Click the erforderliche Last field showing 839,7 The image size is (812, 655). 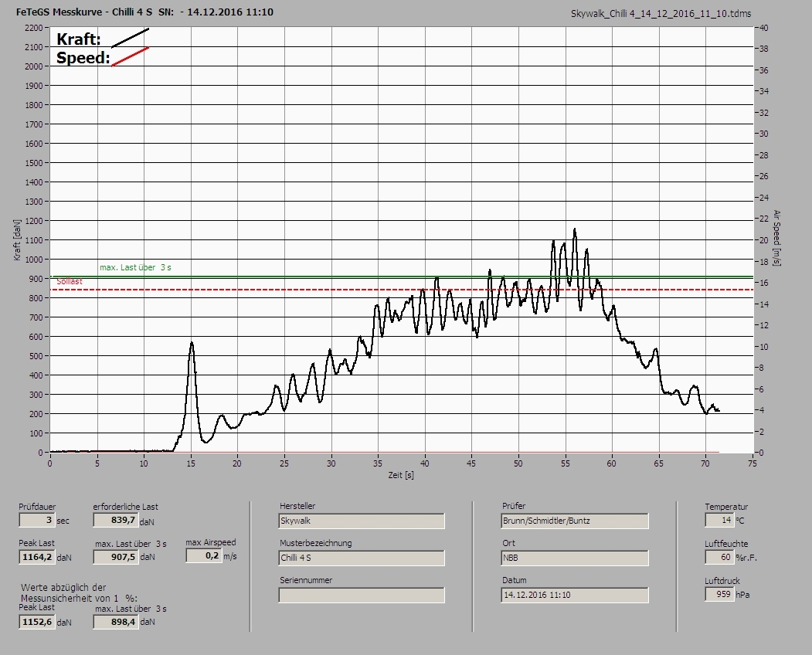[x=115, y=520]
